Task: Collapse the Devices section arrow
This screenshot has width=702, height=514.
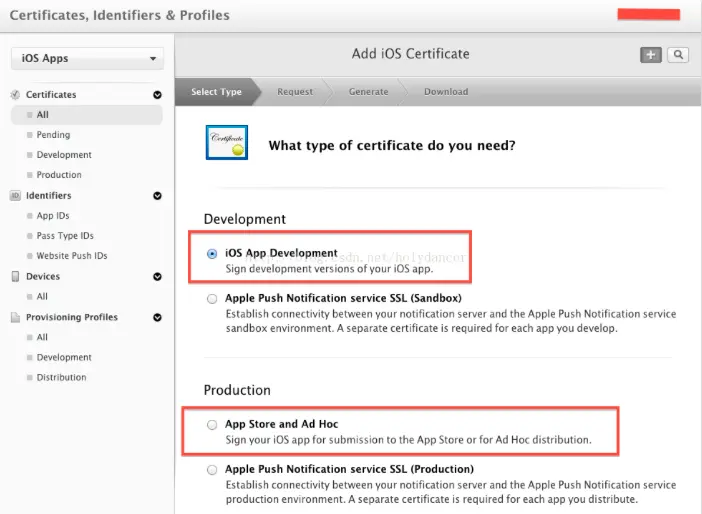Action: pos(157,277)
